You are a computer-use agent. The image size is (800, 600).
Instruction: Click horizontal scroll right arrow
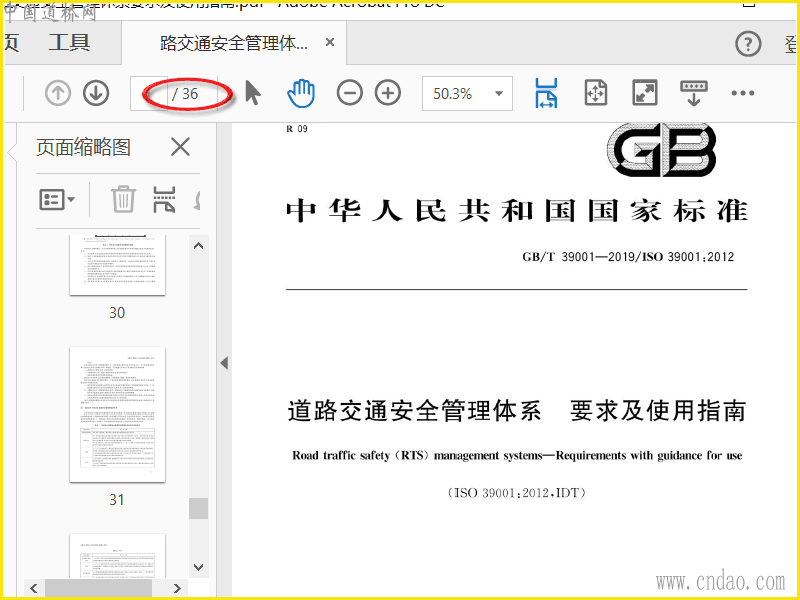(177, 588)
